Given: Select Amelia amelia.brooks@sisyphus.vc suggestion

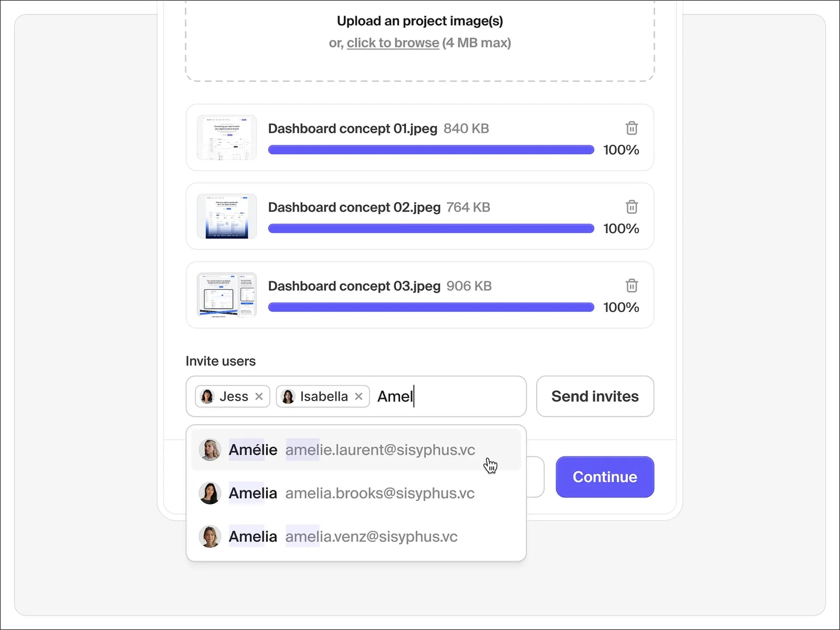Looking at the screenshot, I should pos(356,493).
